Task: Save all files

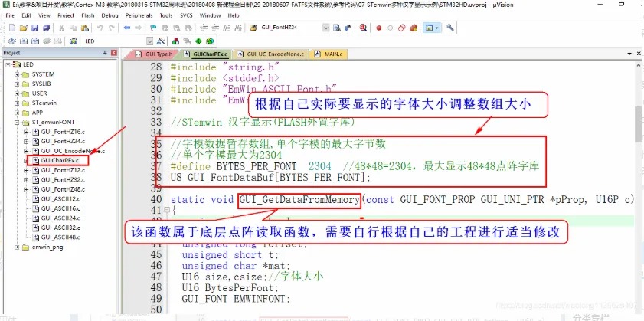Action: tap(46, 28)
